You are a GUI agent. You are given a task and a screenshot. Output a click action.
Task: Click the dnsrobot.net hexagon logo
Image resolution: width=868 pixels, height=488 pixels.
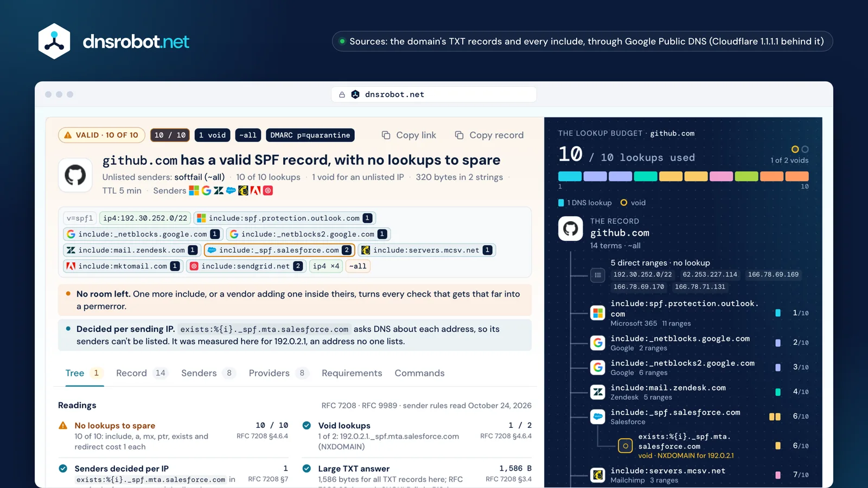(54, 41)
